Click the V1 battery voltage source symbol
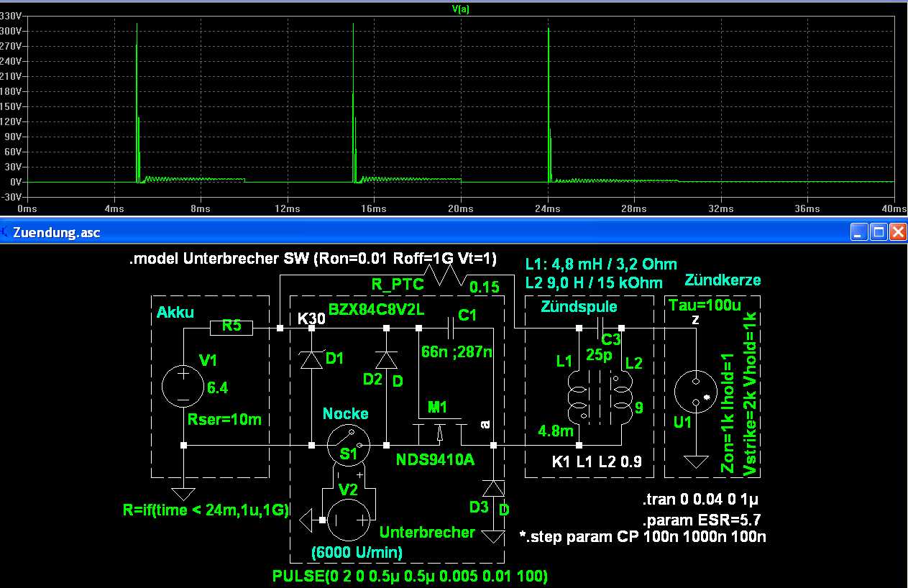908x588 pixels. coord(183,388)
